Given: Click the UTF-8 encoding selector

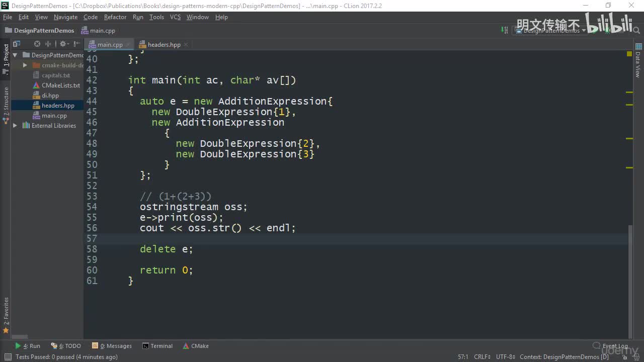Looking at the screenshot, I should pos(505,357).
